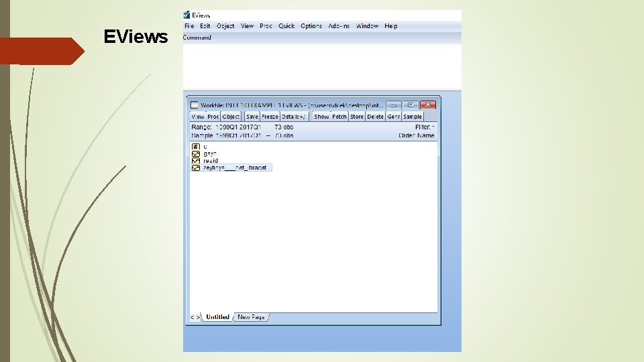Click the workfile View button
This screenshot has height=362, width=644.
pyautogui.click(x=197, y=117)
